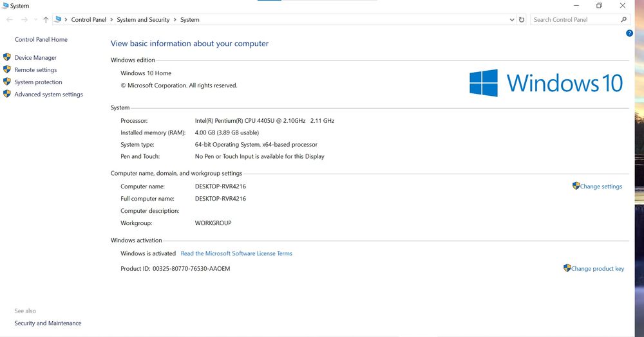The height and width of the screenshot is (337, 644).
Task: Click the processor value Intel(R) Pentium(R) CPU 4405U
Action: click(265, 121)
